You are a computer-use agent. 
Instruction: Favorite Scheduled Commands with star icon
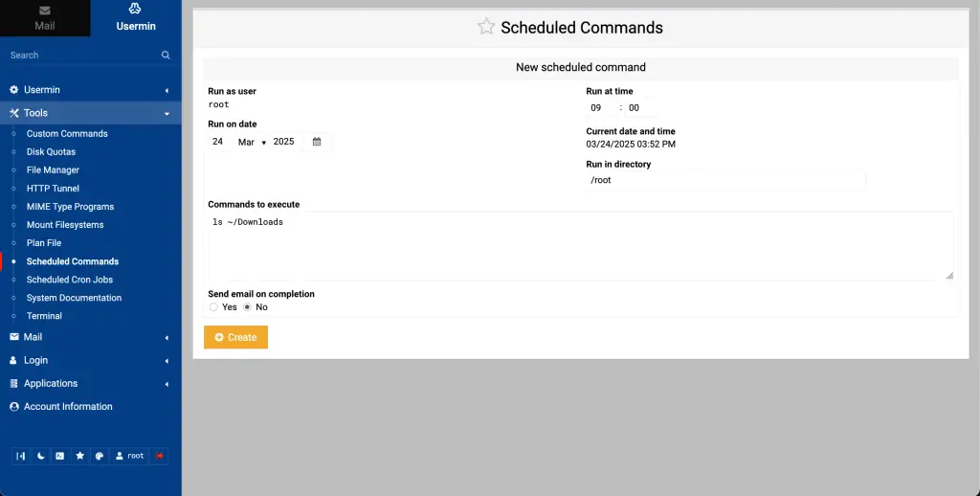click(x=486, y=27)
